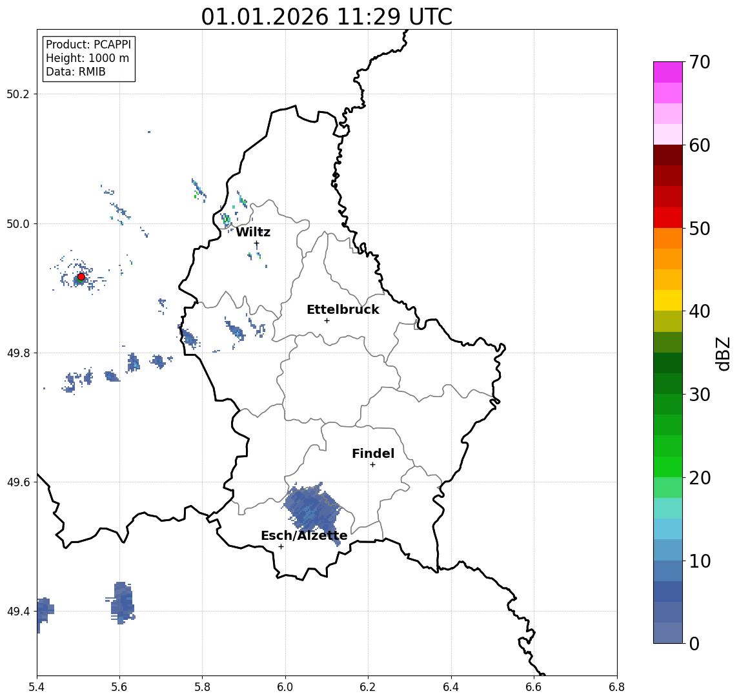Viewport: 739px width, 700px height.
Task: Click the Height: 1000 m line
Action: [x=87, y=58]
